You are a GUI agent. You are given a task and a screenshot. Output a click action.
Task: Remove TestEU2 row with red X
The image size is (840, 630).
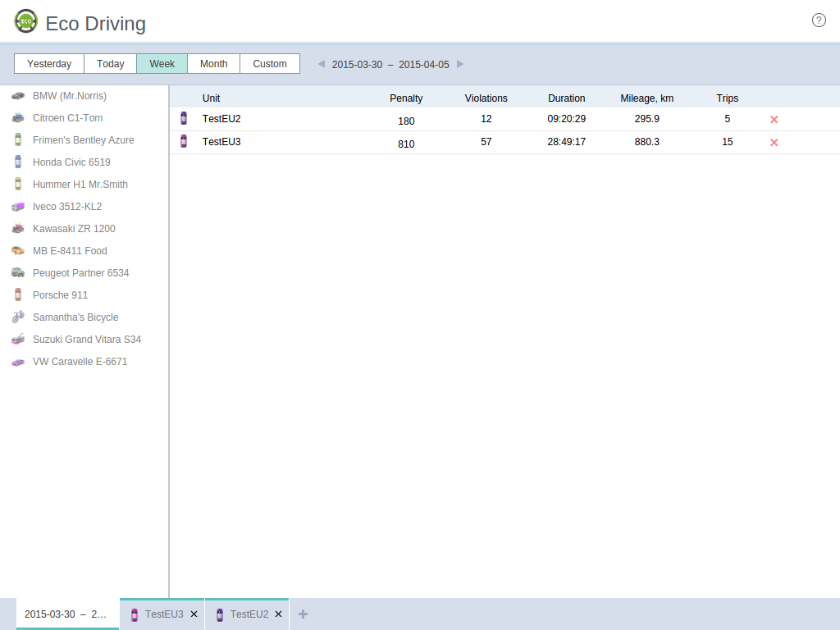tap(774, 120)
